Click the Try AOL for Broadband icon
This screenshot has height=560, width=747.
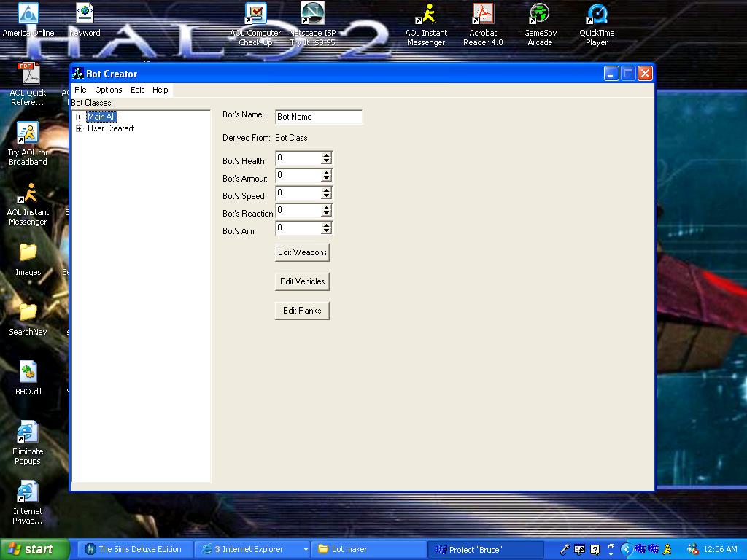28,144
